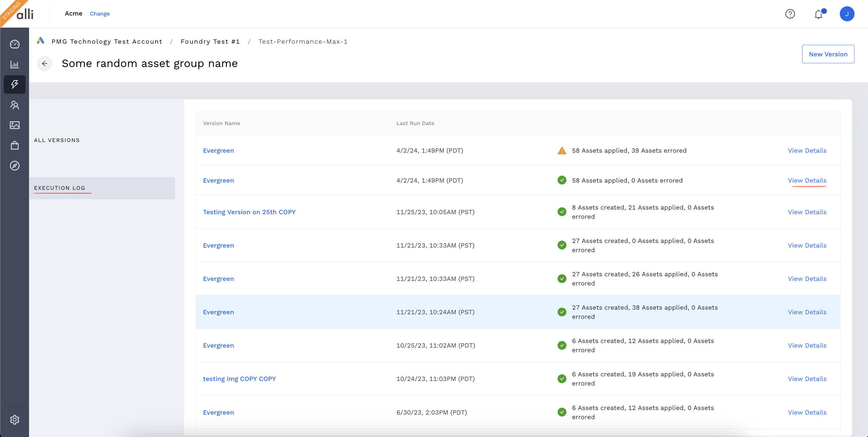868x437 pixels.
Task: Click the Acme client name
Action: pyautogui.click(x=74, y=14)
